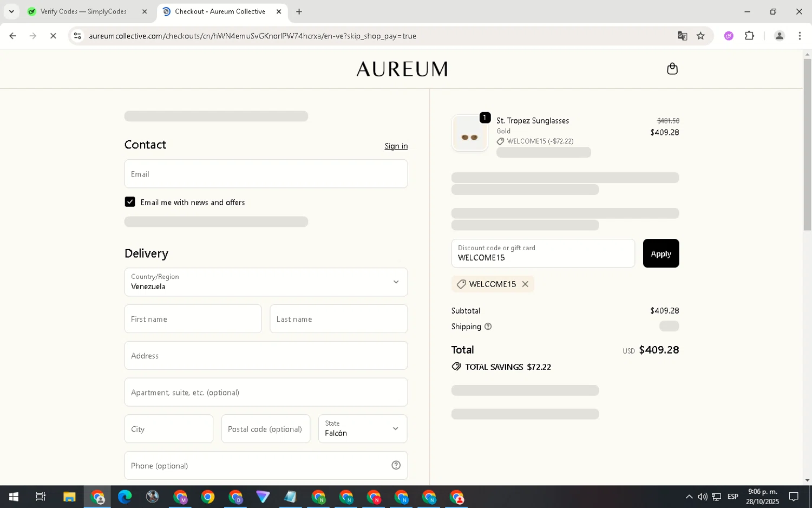Click the phone field help icon
Viewport: 812px width, 508px height.
click(396, 465)
